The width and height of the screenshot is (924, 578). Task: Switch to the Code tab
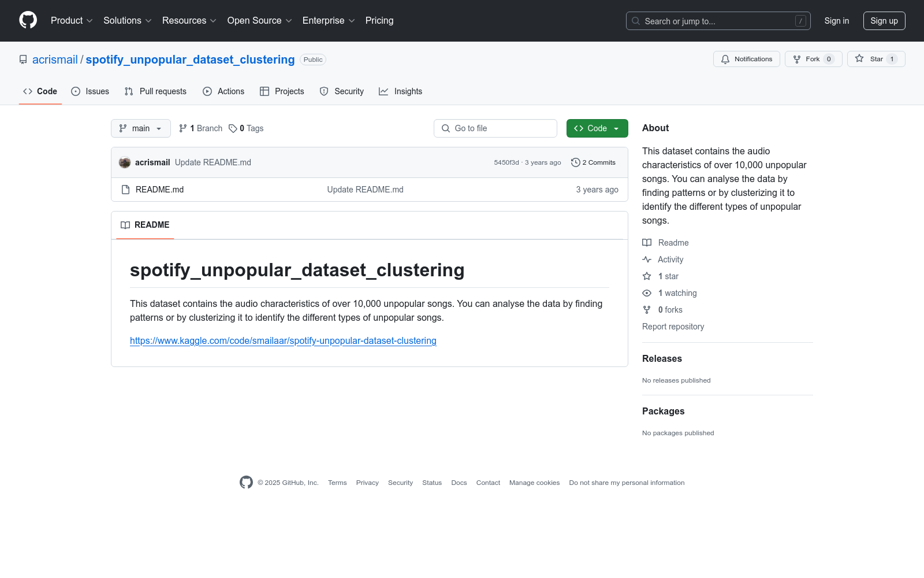(x=40, y=91)
